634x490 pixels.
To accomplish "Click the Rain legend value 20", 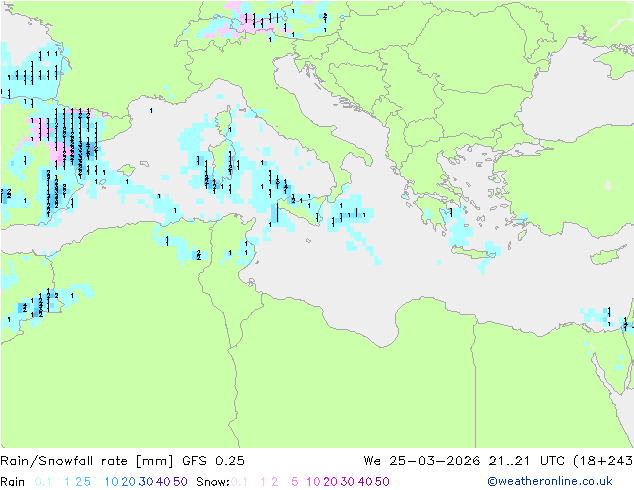I will (128, 482).
